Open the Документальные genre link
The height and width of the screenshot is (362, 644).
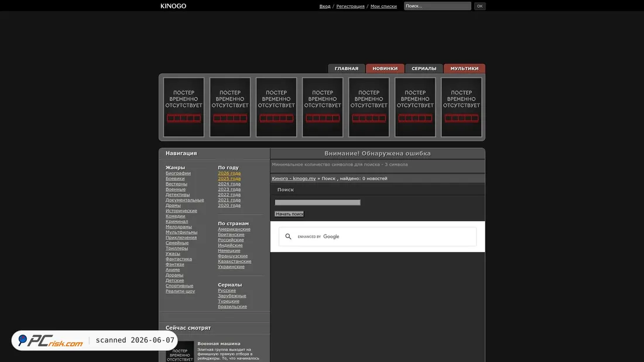point(184,200)
